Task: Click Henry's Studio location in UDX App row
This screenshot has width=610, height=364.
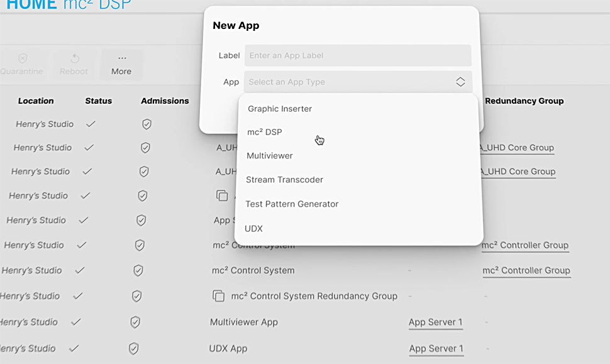Action: (28, 348)
